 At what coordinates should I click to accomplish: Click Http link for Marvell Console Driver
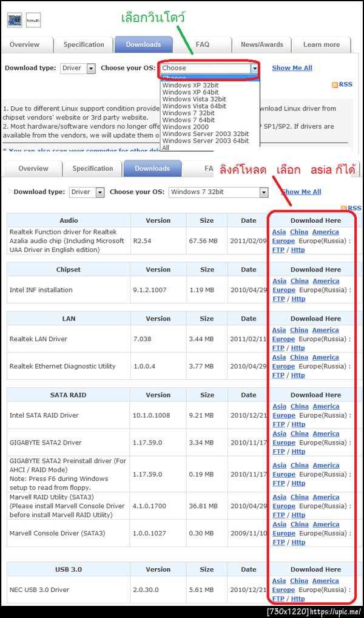tap(298, 542)
